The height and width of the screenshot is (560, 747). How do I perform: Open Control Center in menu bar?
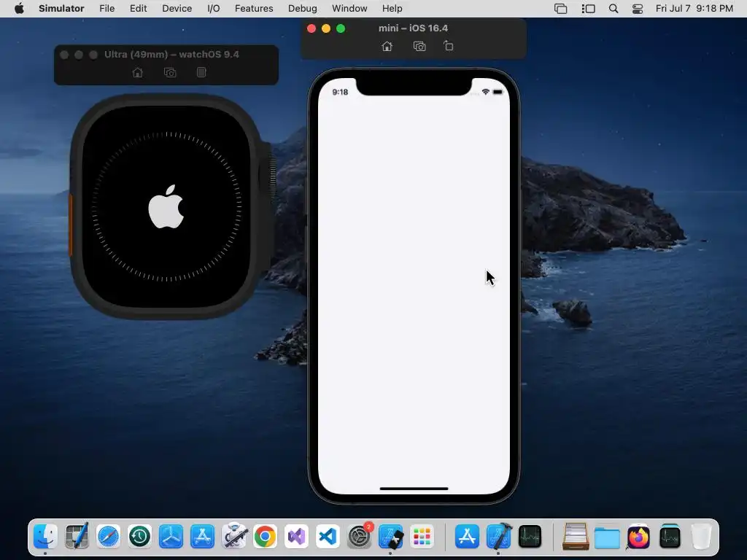click(638, 9)
